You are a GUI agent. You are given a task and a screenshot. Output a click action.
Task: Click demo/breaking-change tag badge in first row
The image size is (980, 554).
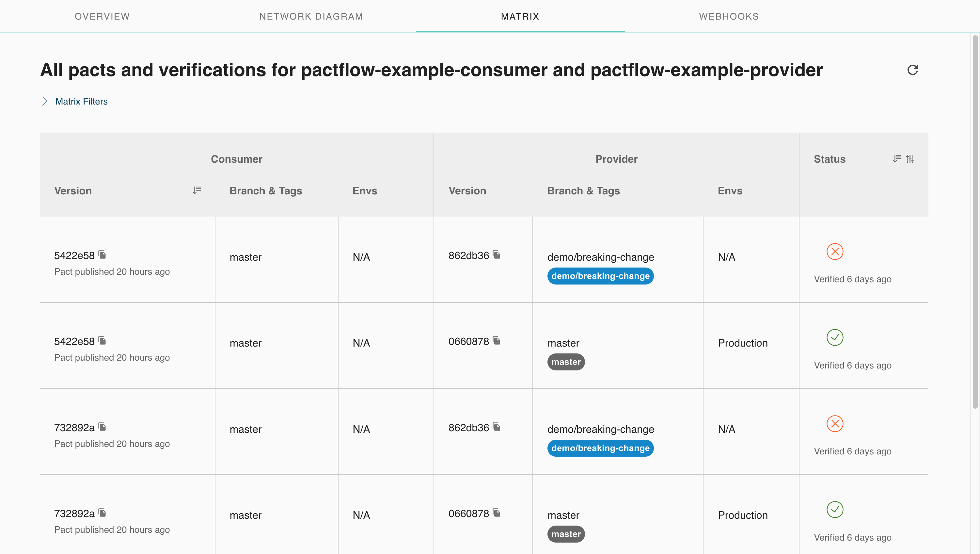[600, 276]
